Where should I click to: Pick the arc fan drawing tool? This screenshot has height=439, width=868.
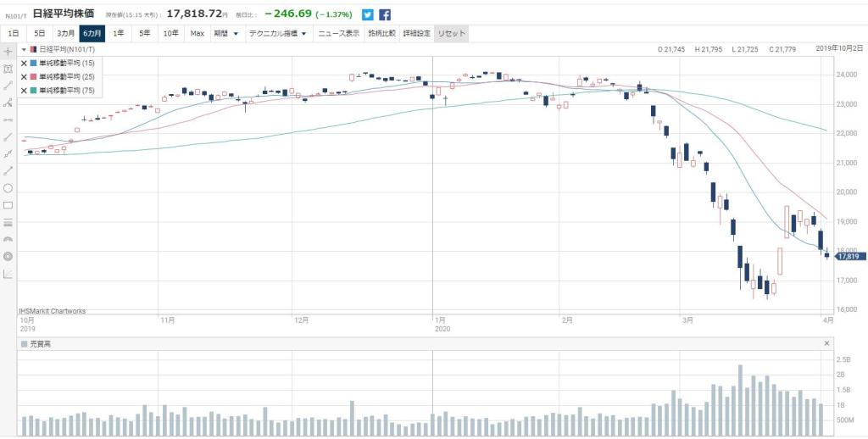click(8, 240)
